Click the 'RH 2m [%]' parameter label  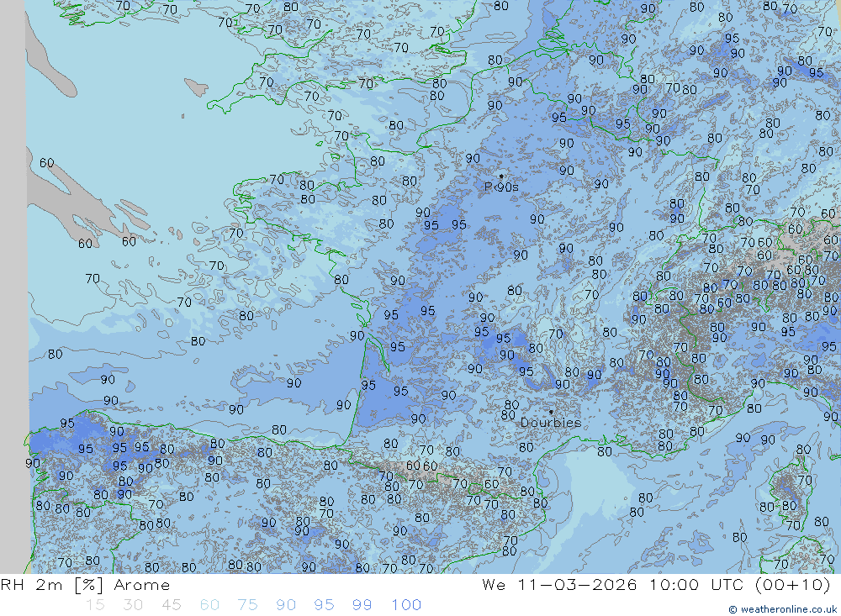coord(52,584)
